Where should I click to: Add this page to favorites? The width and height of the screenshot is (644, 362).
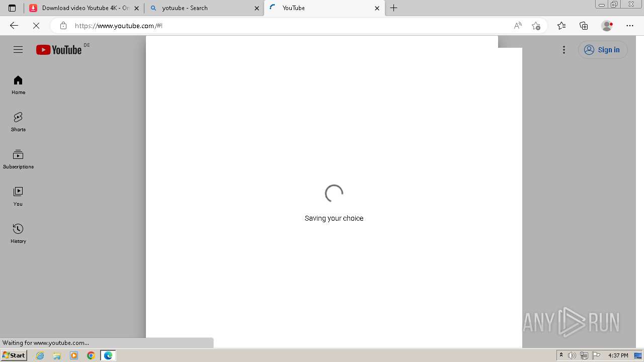536,26
